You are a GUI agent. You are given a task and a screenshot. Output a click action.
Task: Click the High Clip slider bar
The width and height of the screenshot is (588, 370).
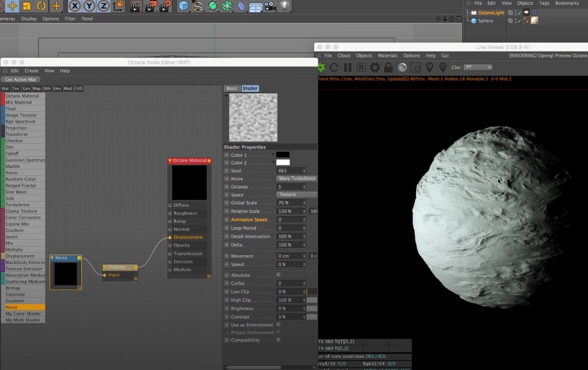[312, 301]
